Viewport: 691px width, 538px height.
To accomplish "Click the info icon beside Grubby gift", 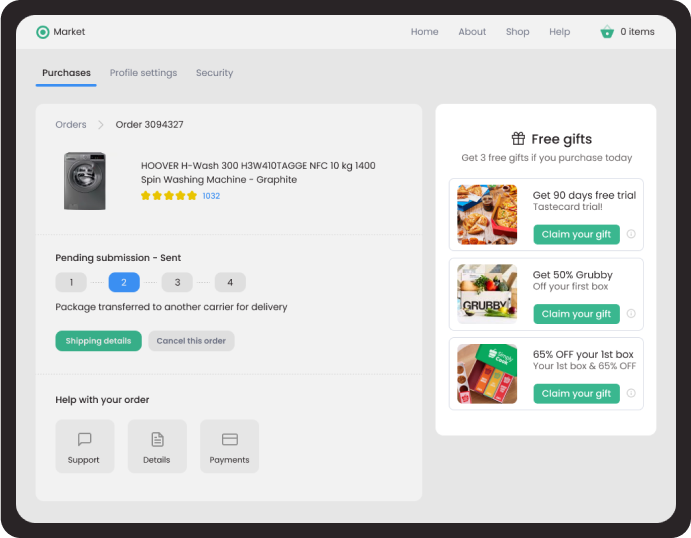I will click(631, 313).
